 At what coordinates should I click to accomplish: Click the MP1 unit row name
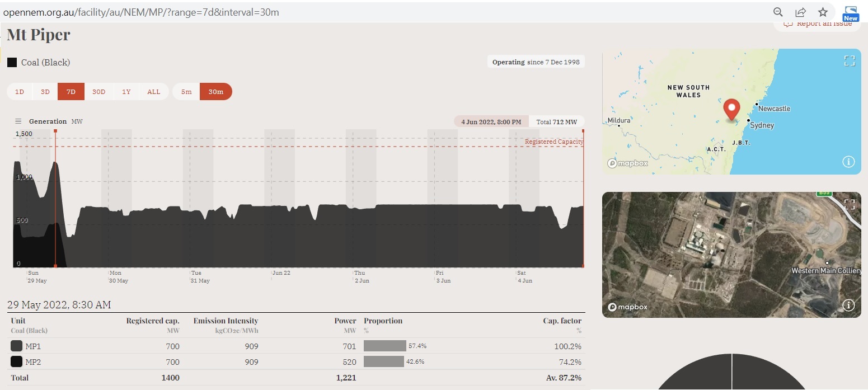point(33,346)
